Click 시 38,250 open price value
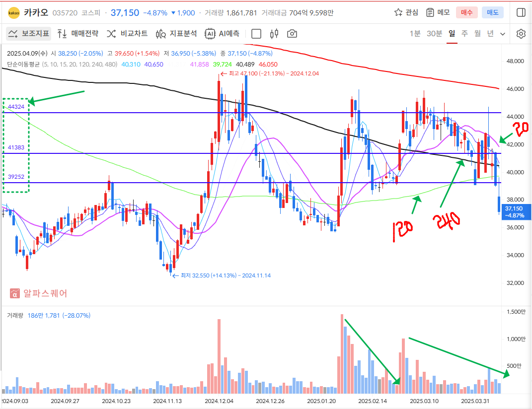 [77, 54]
